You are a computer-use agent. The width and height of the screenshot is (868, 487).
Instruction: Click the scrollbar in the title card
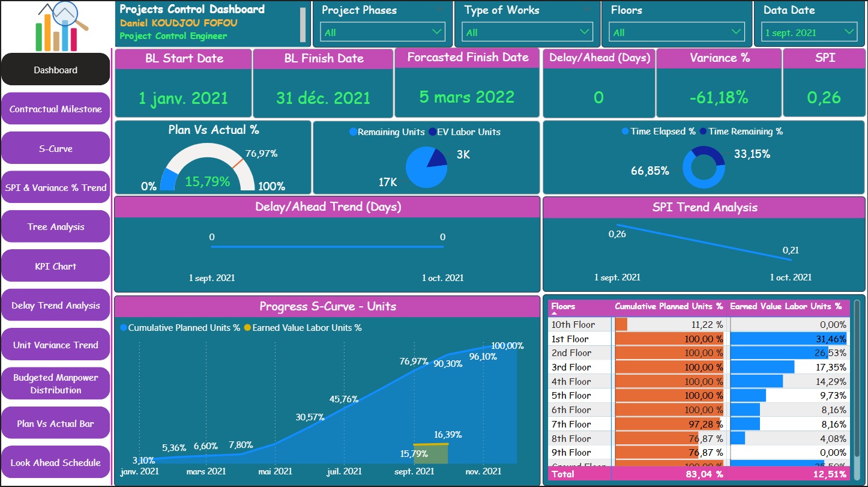click(303, 25)
